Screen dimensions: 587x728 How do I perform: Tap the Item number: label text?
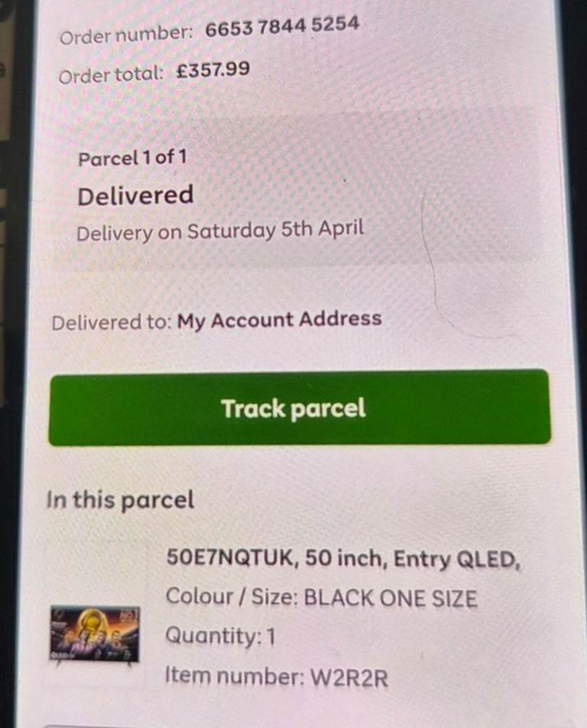pos(235,676)
